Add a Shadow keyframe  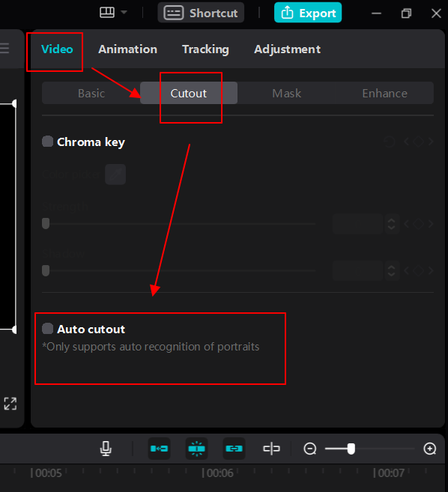[x=419, y=270]
